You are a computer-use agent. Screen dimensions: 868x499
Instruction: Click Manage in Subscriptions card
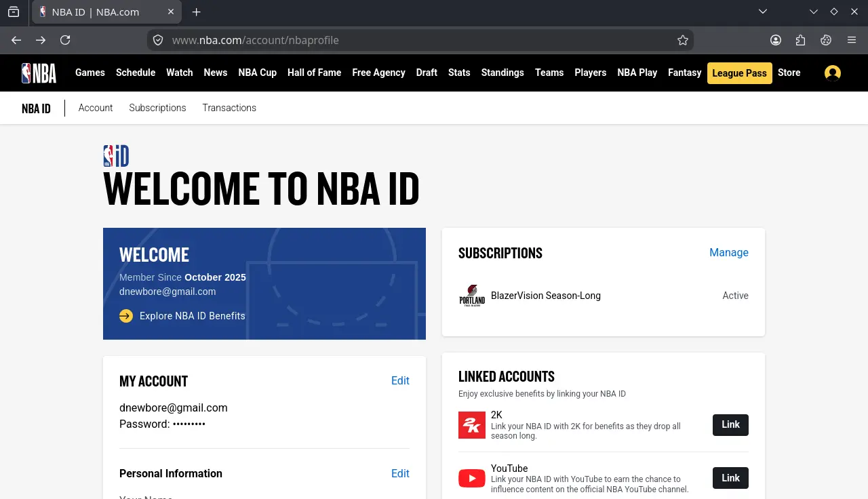[x=729, y=252]
